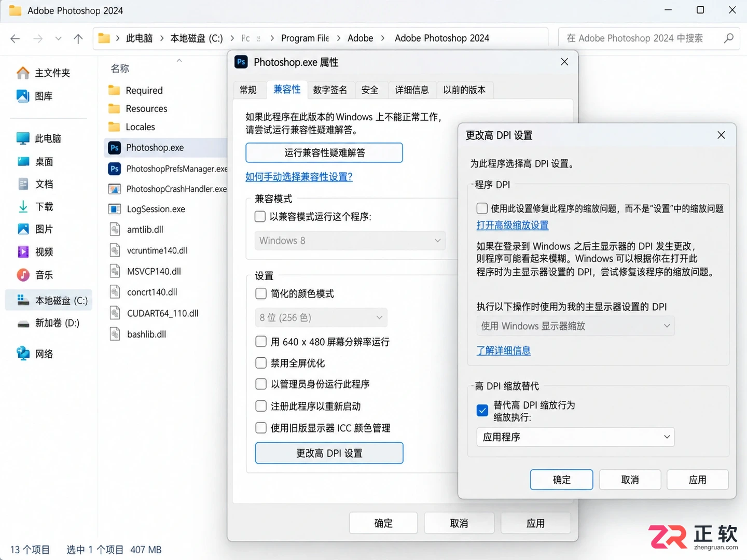
Task: Click the search magnifier icon in Explorer
Action: coord(729,38)
